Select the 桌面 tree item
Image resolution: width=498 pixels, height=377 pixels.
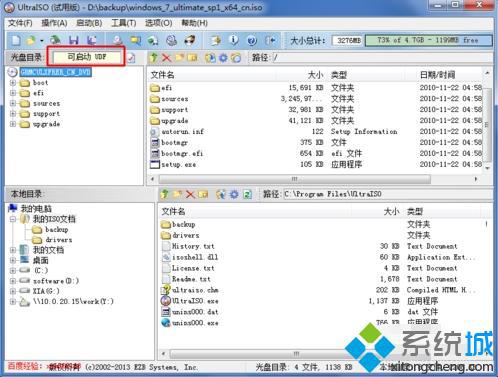(x=40, y=260)
